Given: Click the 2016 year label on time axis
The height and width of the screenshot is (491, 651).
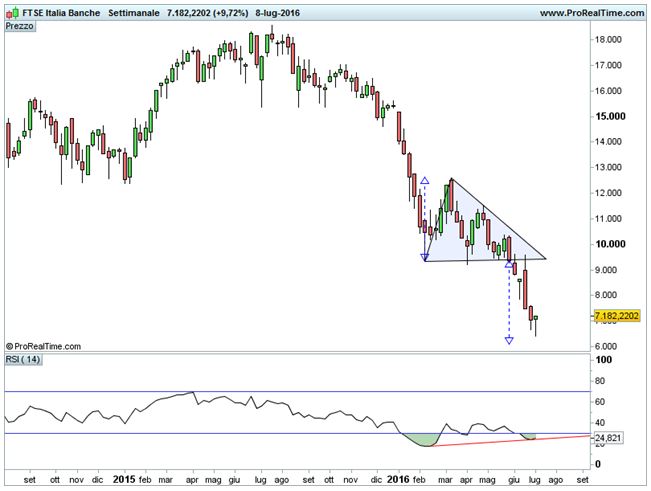Looking at the screenshot, I should click(x=398, y=479).
